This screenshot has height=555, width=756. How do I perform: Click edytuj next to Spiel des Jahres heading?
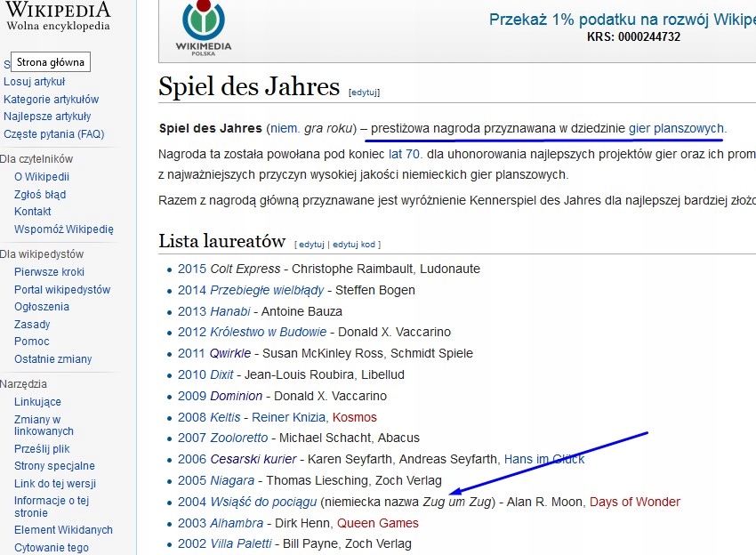click(364, 92)
